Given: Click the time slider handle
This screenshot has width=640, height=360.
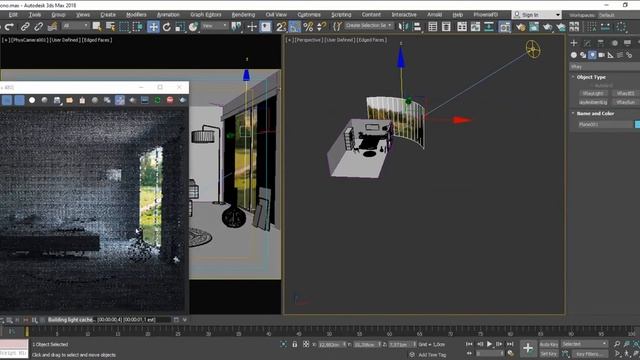Looking at the screenshot, I should point(27,331).
